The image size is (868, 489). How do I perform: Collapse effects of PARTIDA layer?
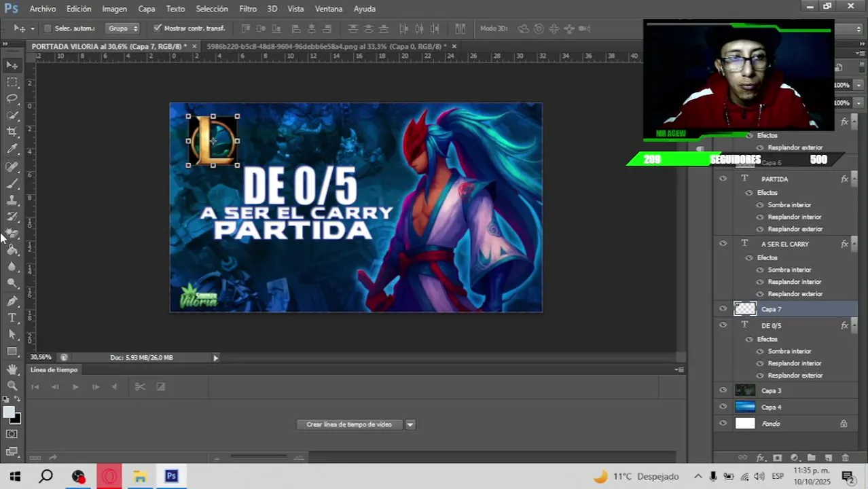click(854, 179)
